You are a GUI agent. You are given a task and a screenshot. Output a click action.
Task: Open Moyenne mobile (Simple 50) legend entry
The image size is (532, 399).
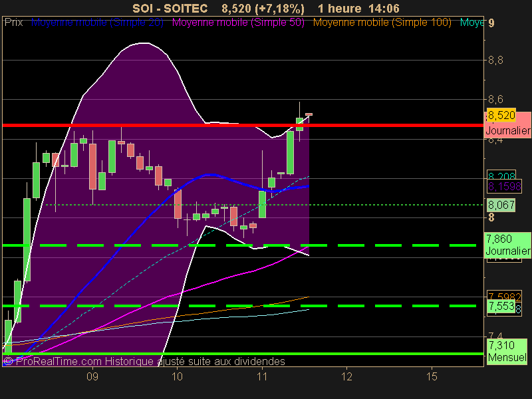238,23
